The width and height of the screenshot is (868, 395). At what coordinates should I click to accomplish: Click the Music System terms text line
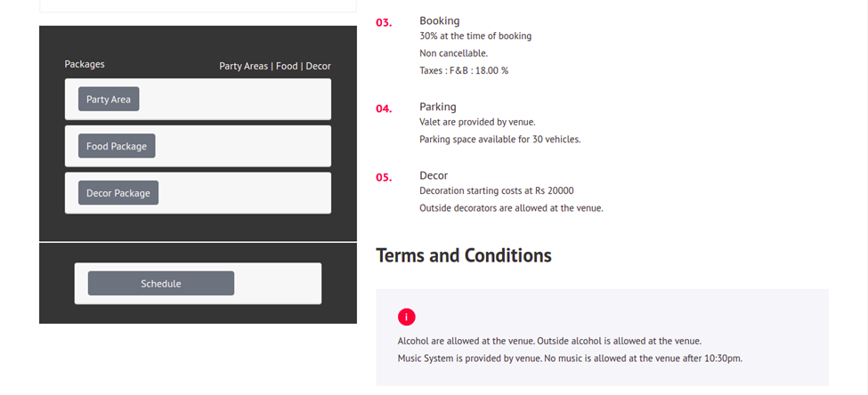[x=570, y=359]
